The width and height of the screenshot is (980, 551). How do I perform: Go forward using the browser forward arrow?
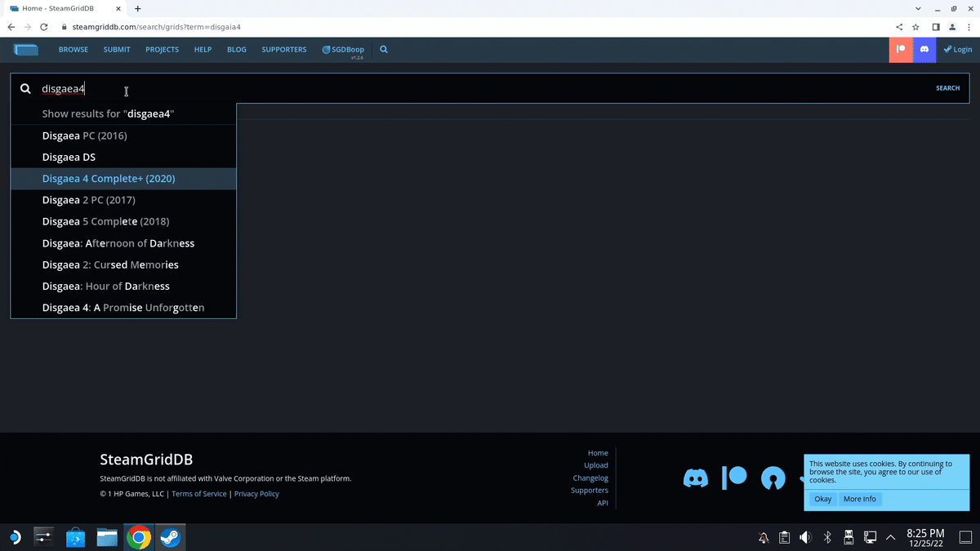click(x=27, y=27)
